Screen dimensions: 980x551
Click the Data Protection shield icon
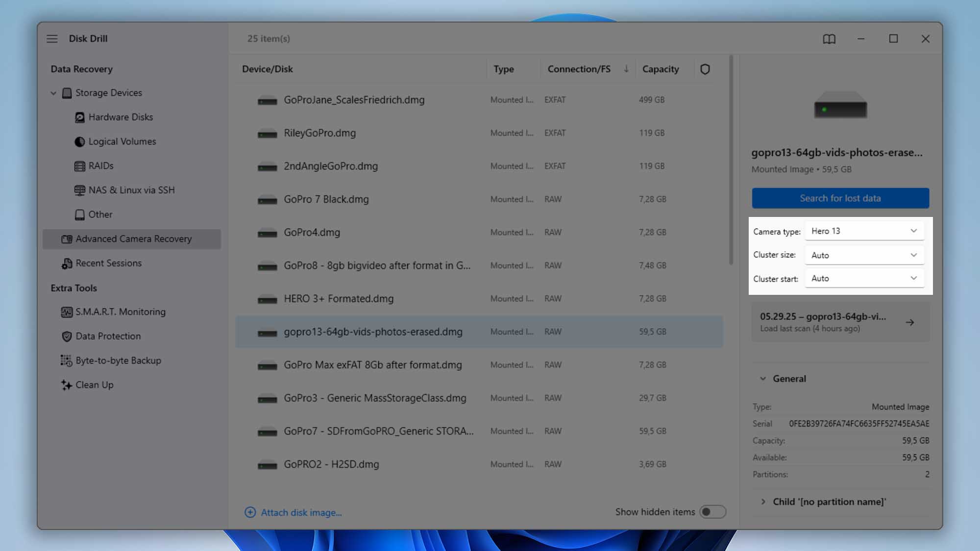tap(67, 336)
